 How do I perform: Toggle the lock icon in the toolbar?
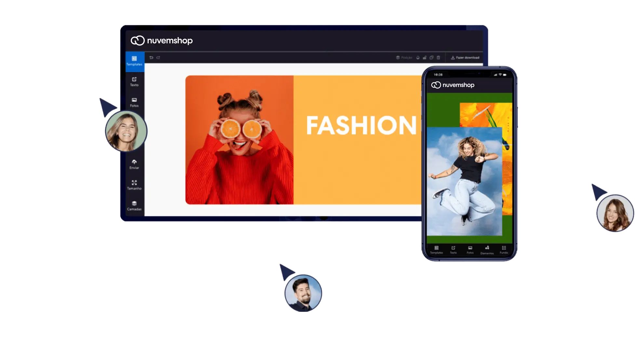pyautogui.click(x=425, y=58)
